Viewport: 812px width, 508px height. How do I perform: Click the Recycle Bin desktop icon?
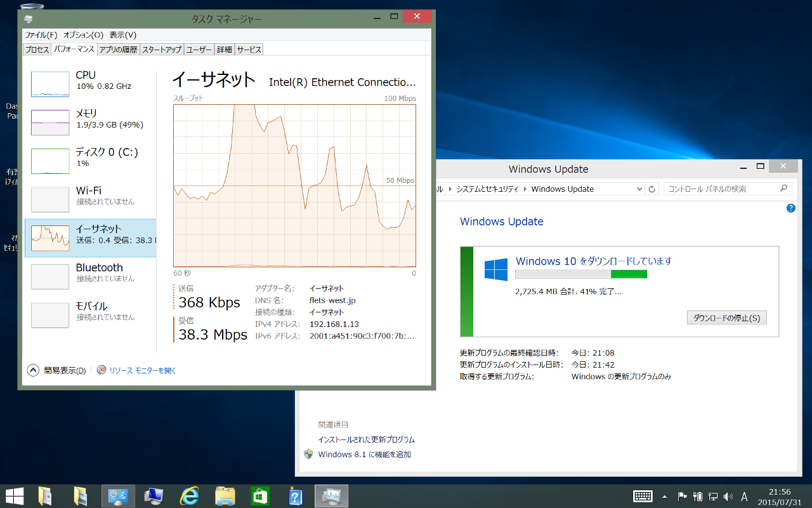pyautogui.click(x=32, y=6)
